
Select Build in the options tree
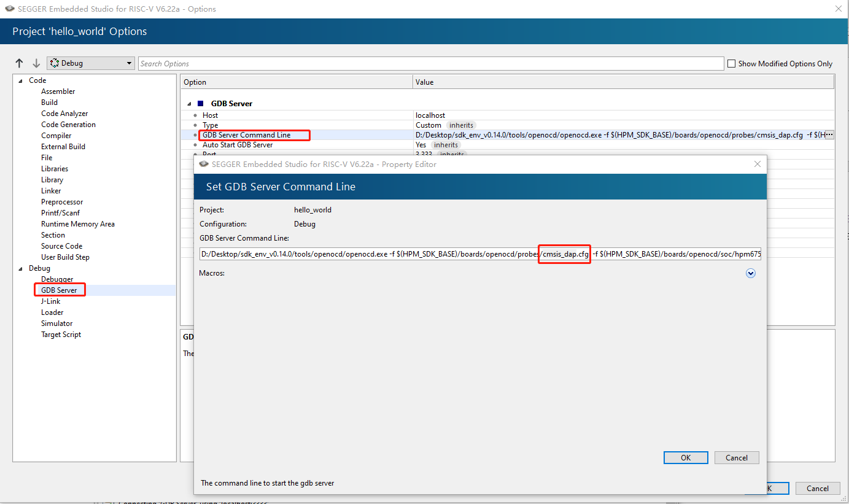pyautogui.click(x=50, y=103)
